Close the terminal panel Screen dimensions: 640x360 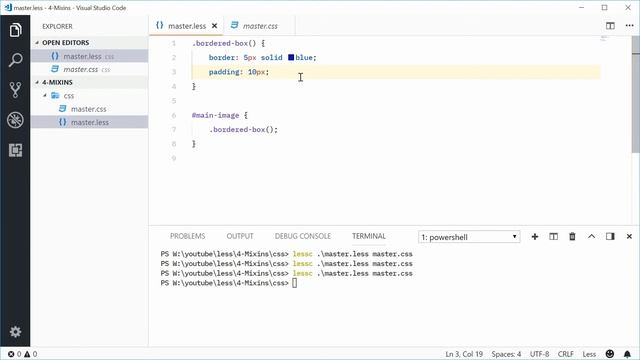(x=629, y=237)
